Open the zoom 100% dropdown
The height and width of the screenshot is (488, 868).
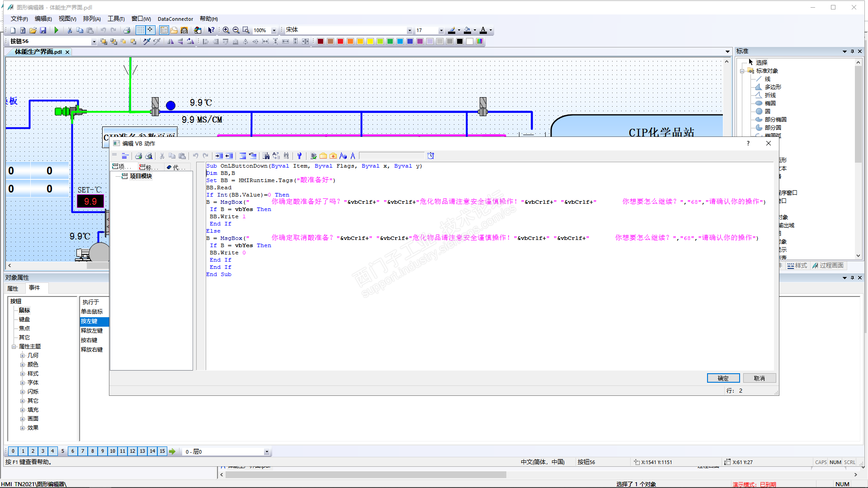(274, 30)
